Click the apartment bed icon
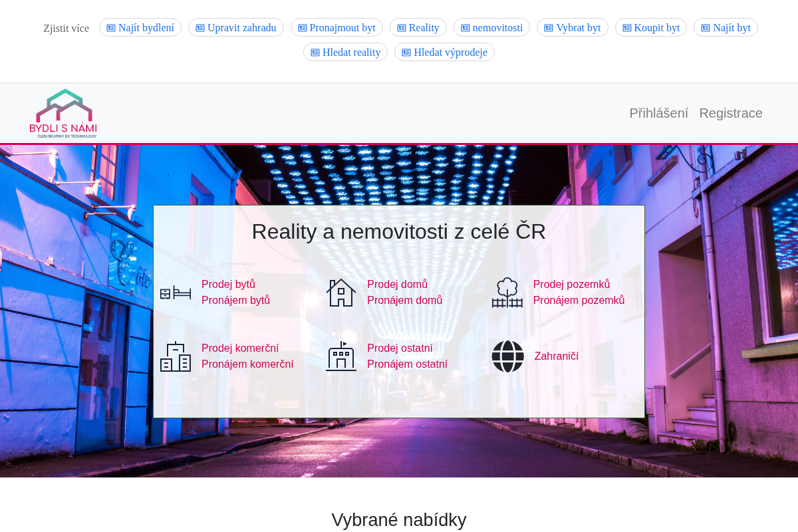Screen dimensions: 798x532 [176, 293]
